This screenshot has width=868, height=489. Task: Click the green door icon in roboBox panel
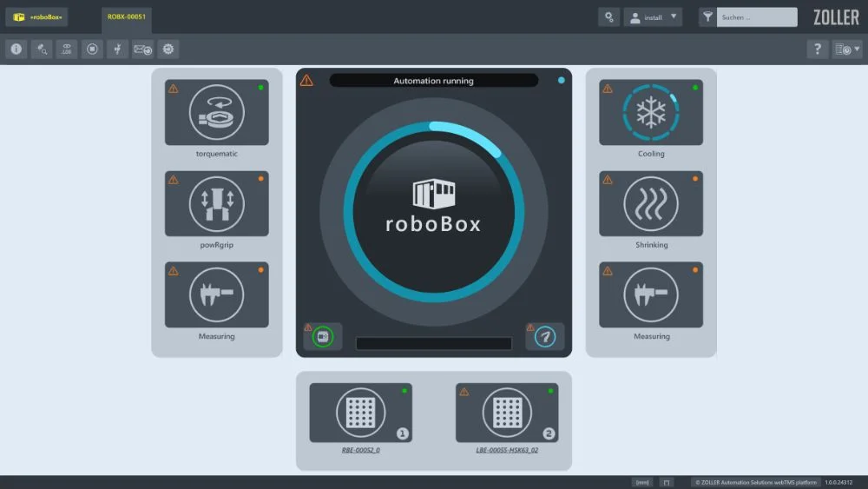pos(323,336)
